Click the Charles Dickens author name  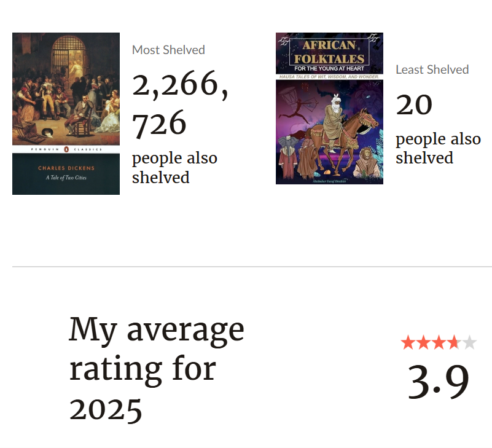tap(66, 168)
